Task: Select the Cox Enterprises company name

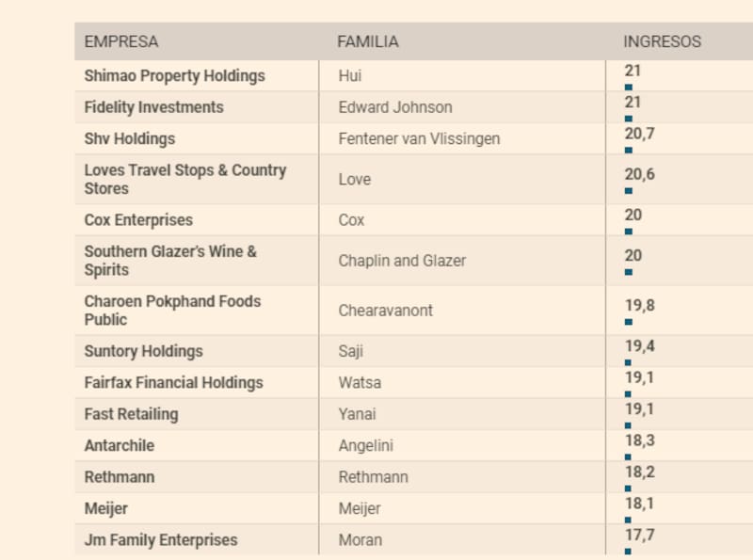Action: point(138,219)
